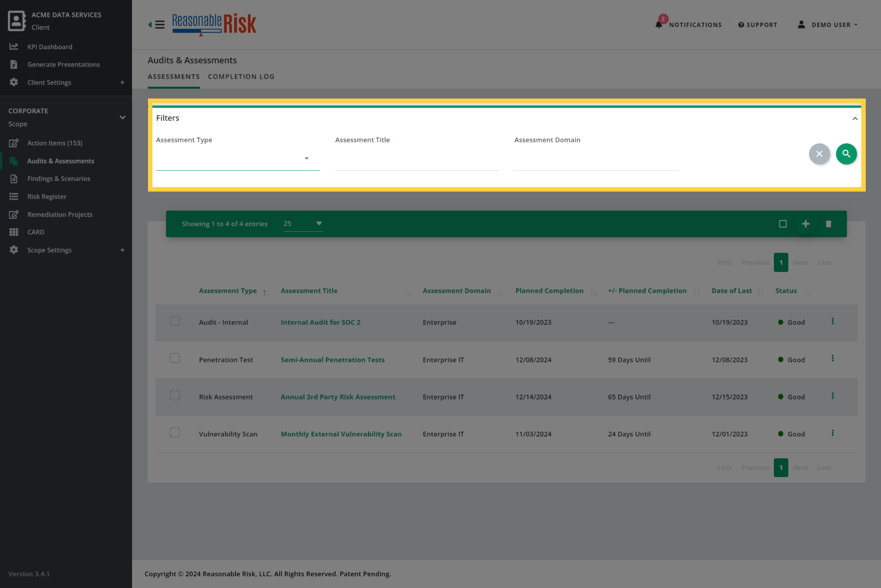Open KPI Dashboard chart icon

click(x=14, y=47)
